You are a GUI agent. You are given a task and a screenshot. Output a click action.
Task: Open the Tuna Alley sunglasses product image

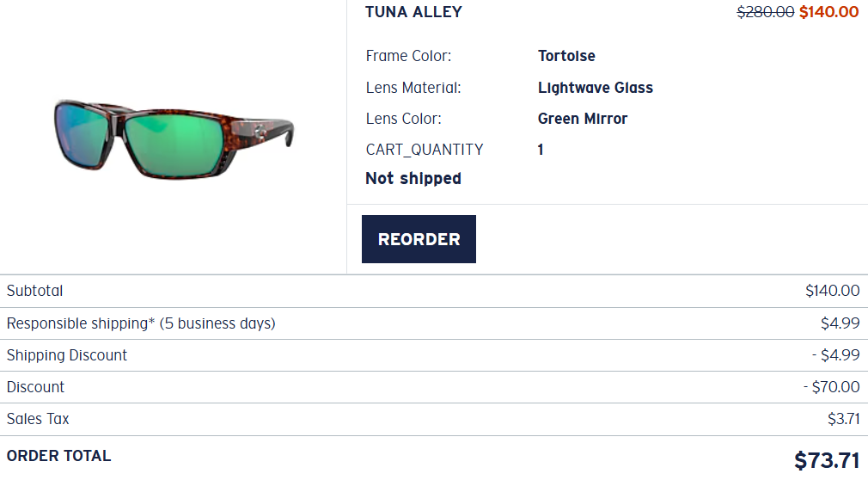[x=174, y=138]
